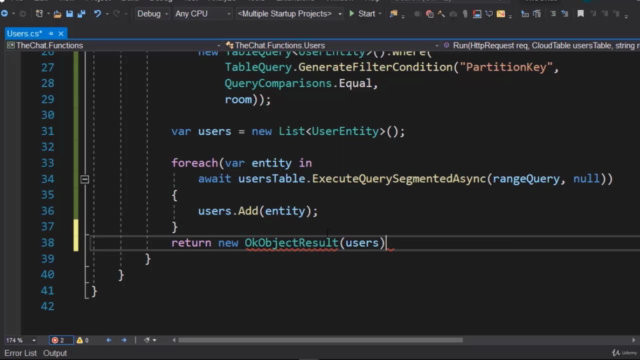Click the horizontal scrollbar right arrow
640x360 pixels.
click(x=633, y=340)
